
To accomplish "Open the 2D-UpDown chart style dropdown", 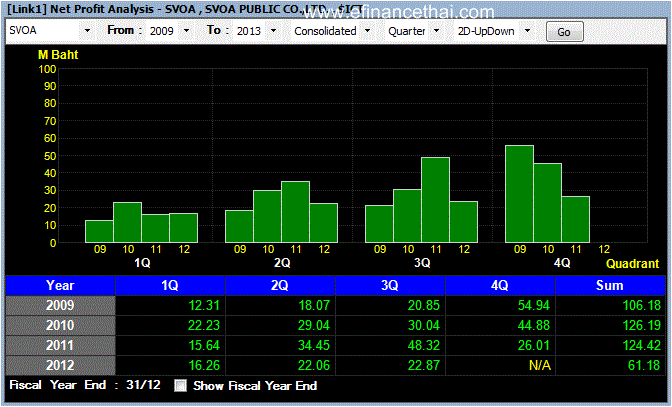I will coord(528,31).
